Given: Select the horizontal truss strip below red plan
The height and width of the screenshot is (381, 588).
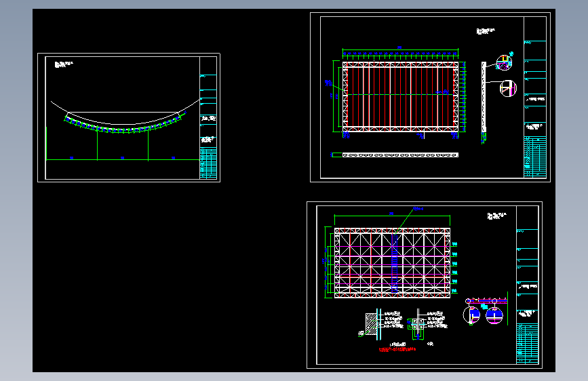Looking at the screenshot, I should tap(400, 155).
